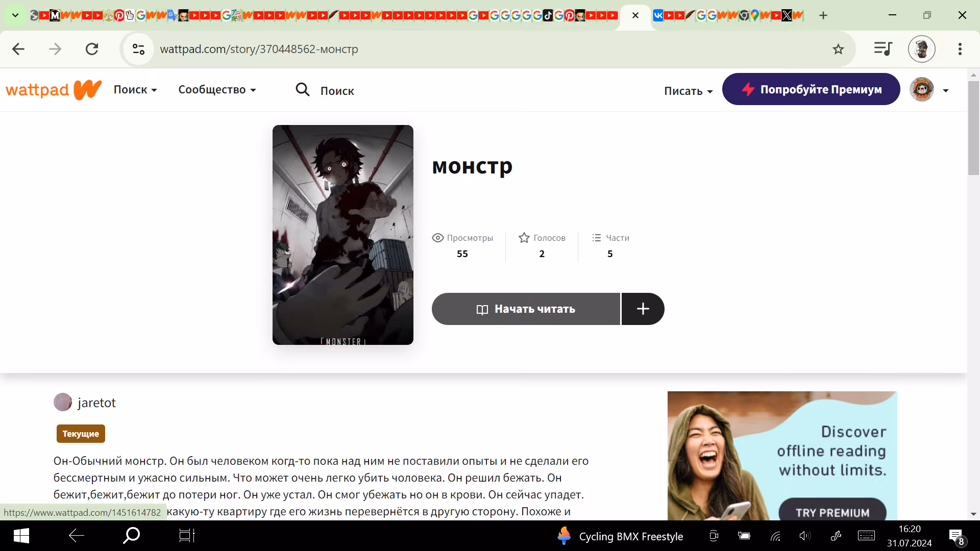Switch to the TikTok tab
Image resolution: width=980 pixels, height=551 pixels.
coord(548,15)
